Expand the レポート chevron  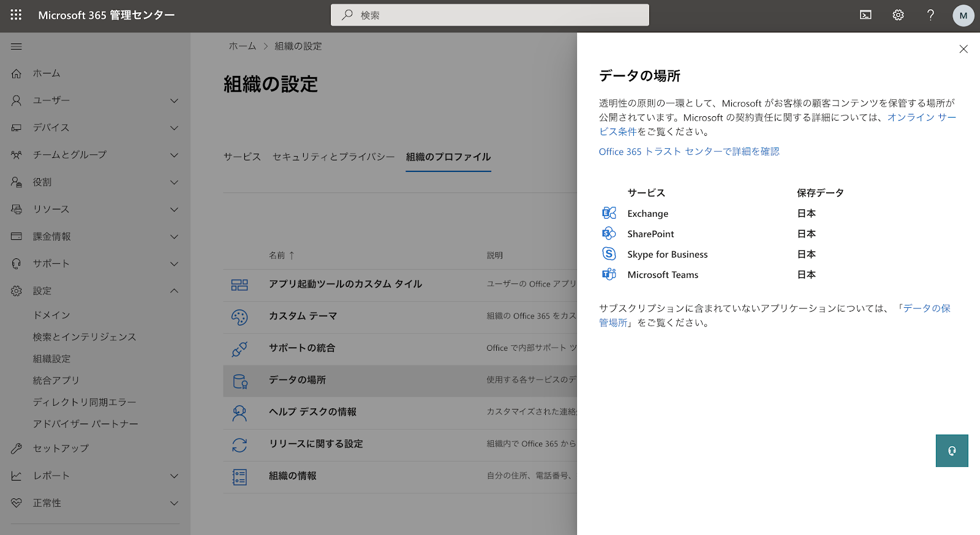175,476
